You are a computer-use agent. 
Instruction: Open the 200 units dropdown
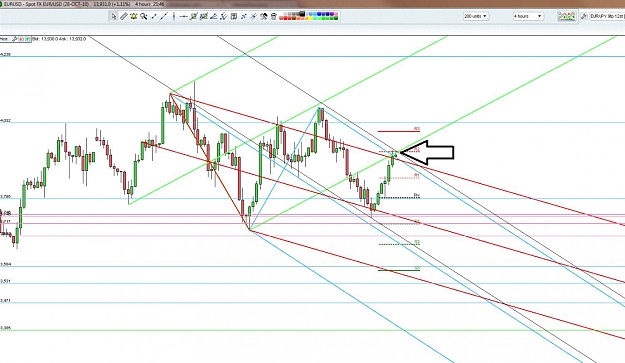476,16
